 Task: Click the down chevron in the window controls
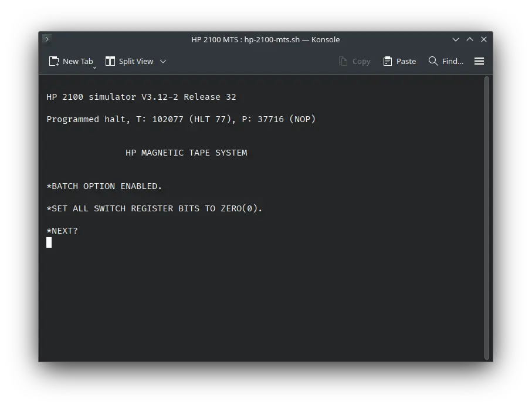[x=456, y=39]
